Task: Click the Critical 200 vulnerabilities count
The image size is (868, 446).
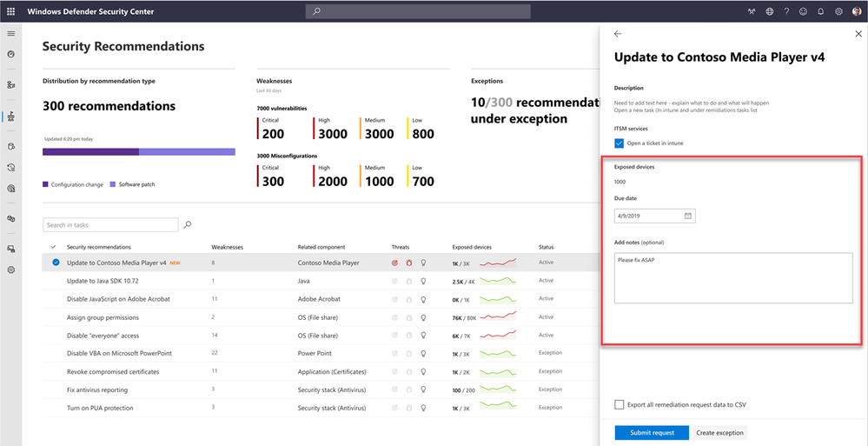Action: coord(273,134)
